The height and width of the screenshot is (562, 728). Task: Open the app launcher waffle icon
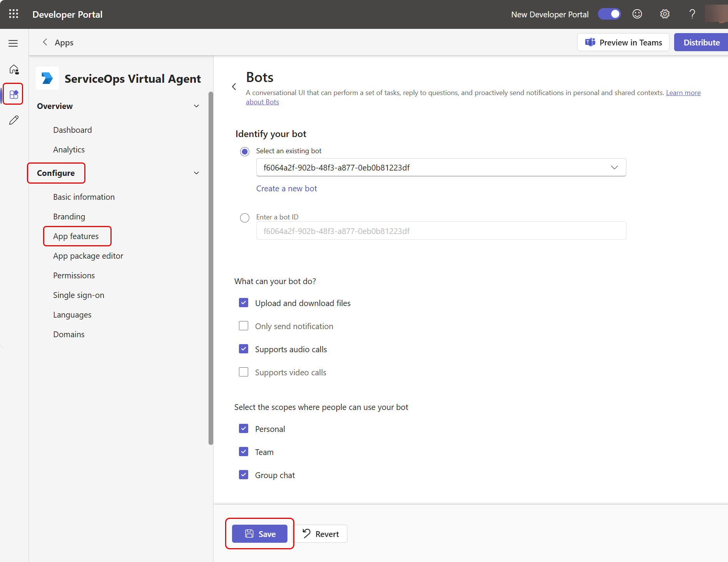tap(13, 14)
